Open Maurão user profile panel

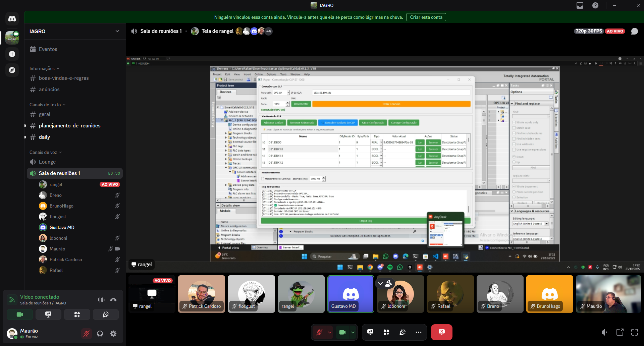(x=42, y=334)
